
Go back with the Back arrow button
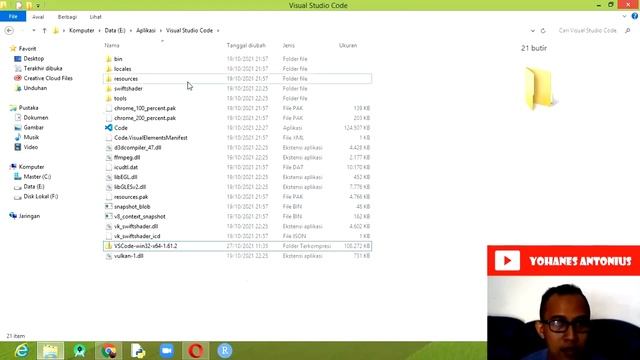pos(9,31)
